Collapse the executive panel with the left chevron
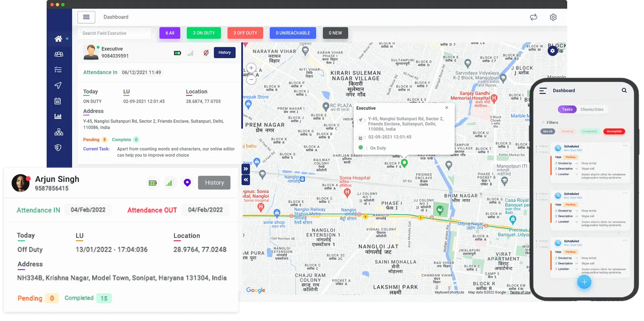The image size is (644, 321). point(246,180)
